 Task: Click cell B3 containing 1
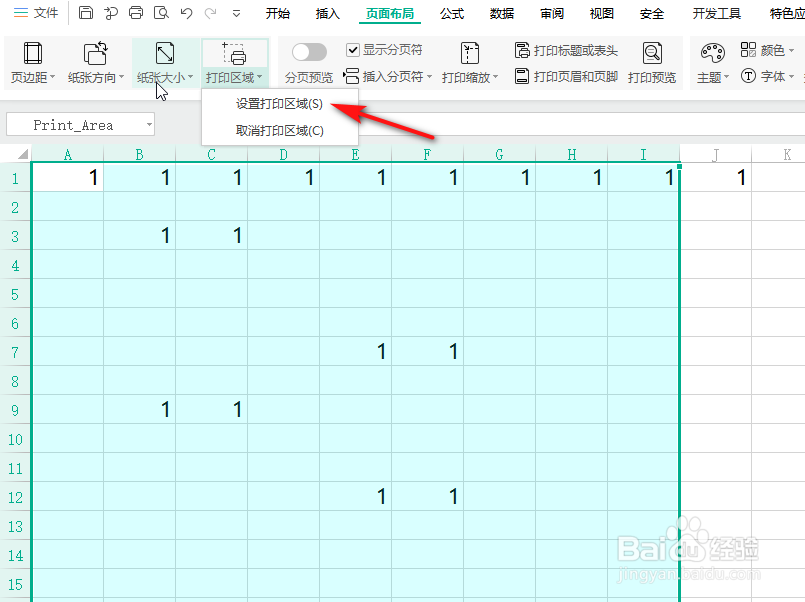coord(140,236)
